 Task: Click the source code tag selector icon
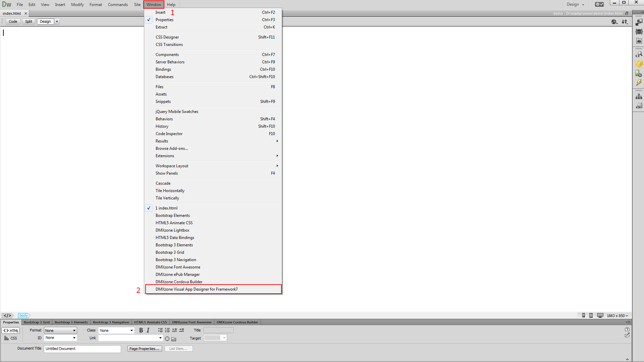click(x=8, y=315)
